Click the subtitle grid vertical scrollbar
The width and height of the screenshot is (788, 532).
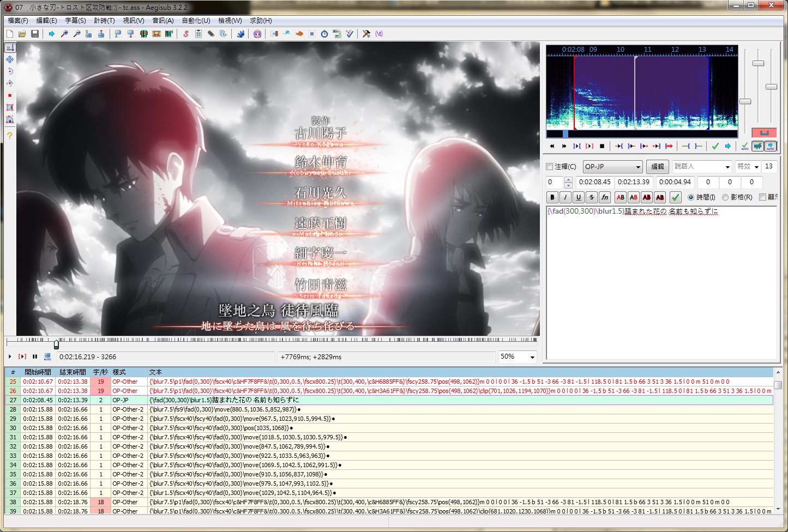coord(778,440)
